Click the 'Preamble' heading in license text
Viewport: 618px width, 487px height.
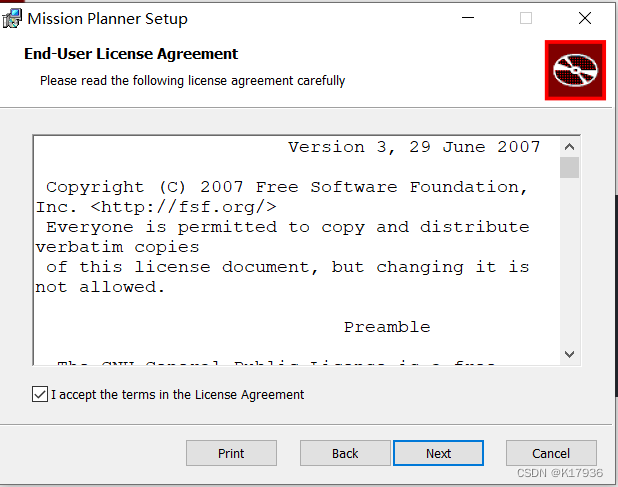click(x=387, y=327)
